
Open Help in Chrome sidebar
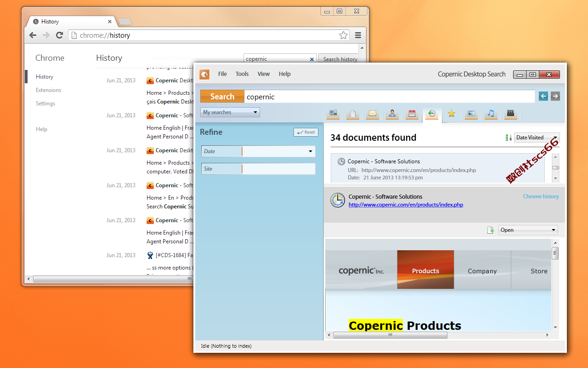point(41,129)
